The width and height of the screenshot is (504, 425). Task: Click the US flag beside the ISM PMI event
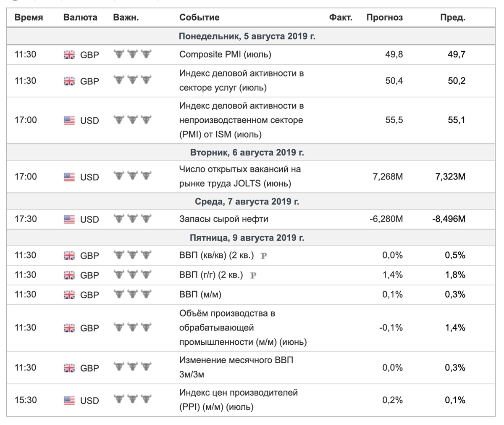[x=69, y=121]
